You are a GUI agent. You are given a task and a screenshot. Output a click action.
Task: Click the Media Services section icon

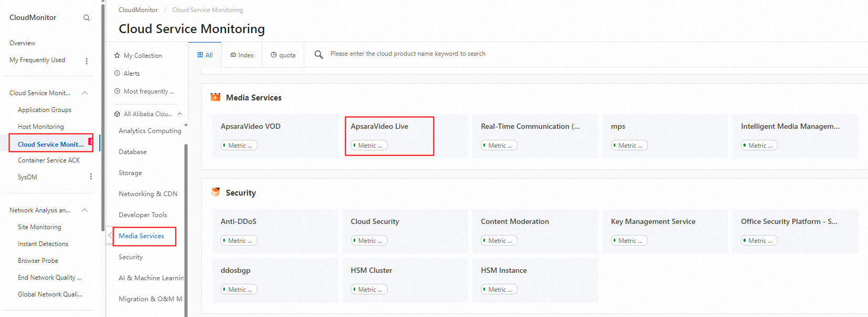215,97
